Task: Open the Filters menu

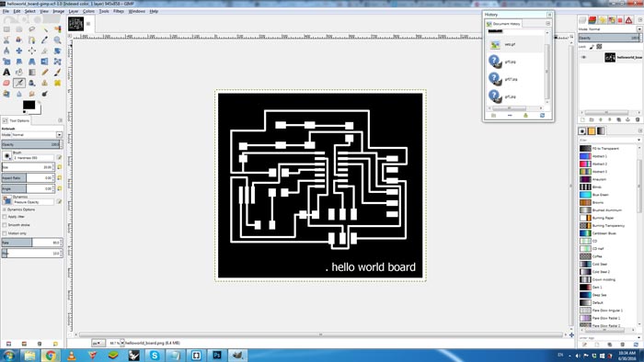Action: click(x=119, y=11)
